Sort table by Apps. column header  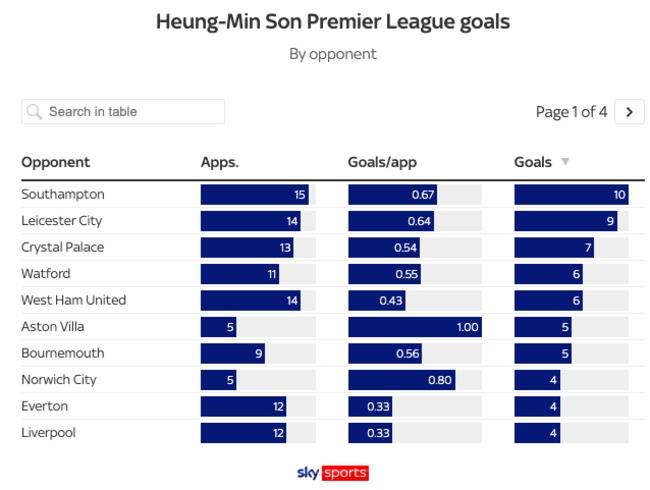(220, 162)
